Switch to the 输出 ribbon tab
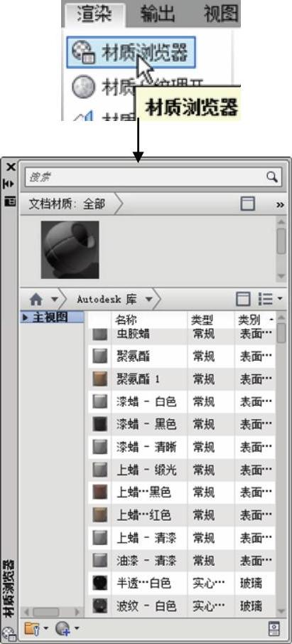This screenshot has width=292, height=644. point(157,14)
